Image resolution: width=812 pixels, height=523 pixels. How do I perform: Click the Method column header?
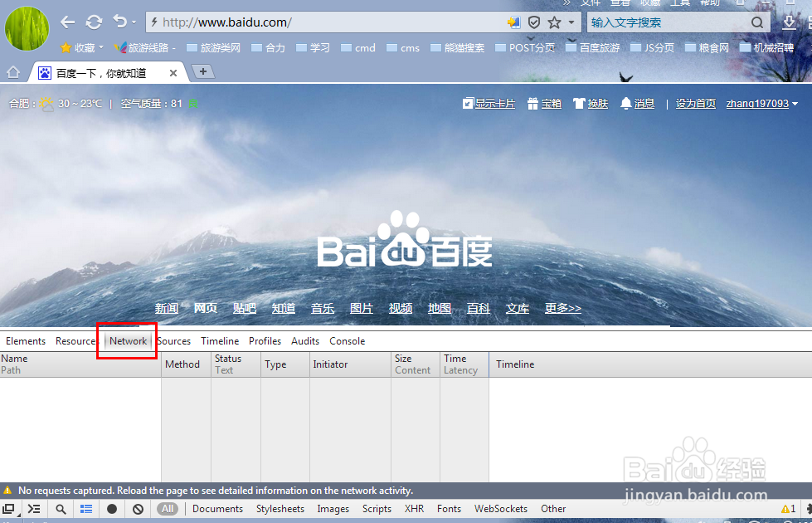[186, 364]
